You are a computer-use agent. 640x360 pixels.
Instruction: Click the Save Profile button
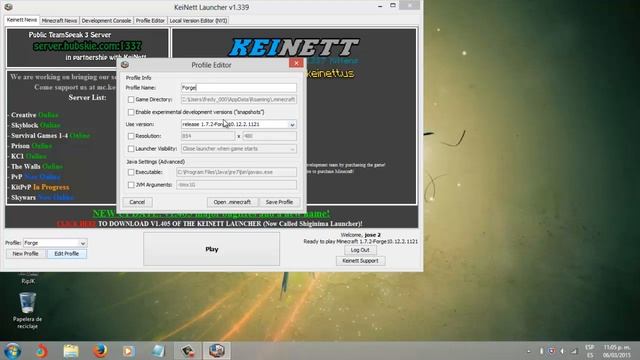[279, 202]
